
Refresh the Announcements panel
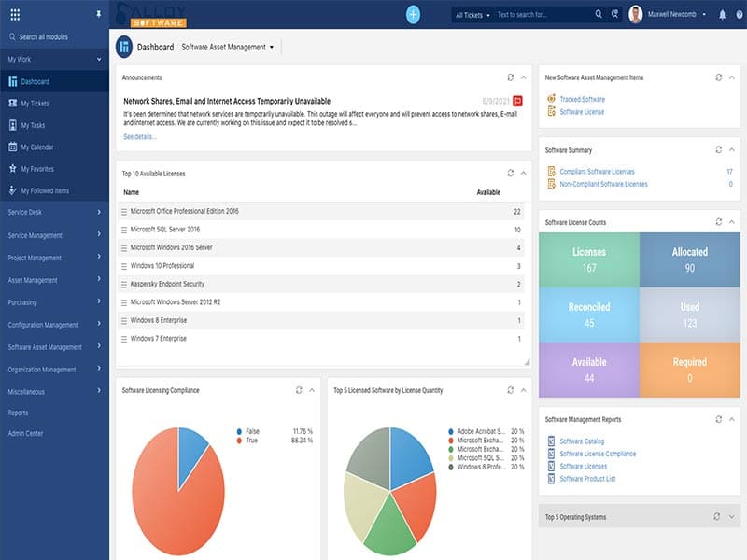tap(510, 77)
